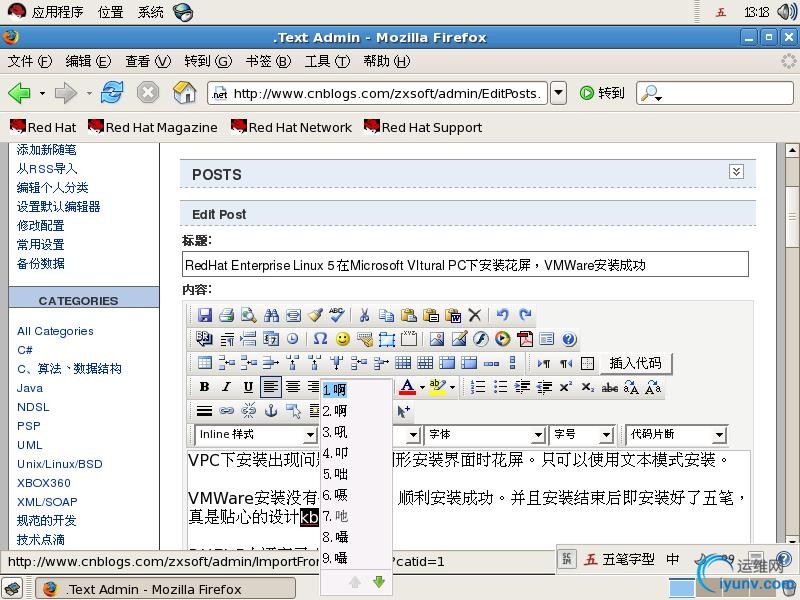Insert a table with the table icon

pos(205,363)
